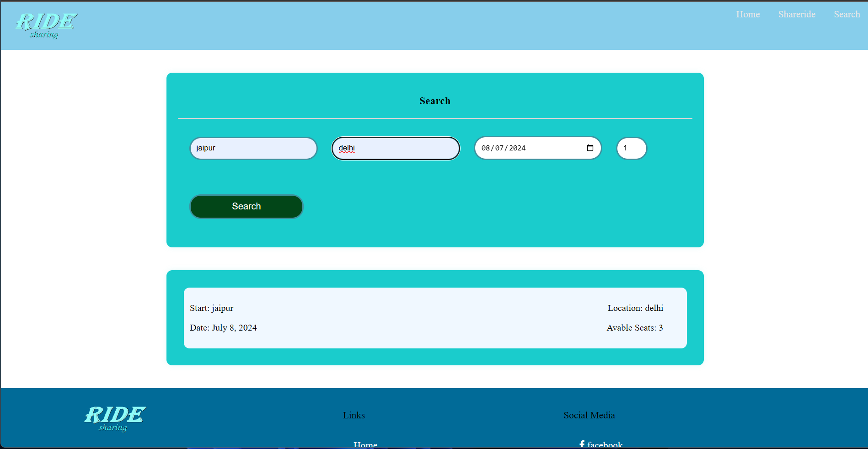Focus the start location field containing jaipur
This screenshot has height=449, width=868.
[x=253, y=148]
